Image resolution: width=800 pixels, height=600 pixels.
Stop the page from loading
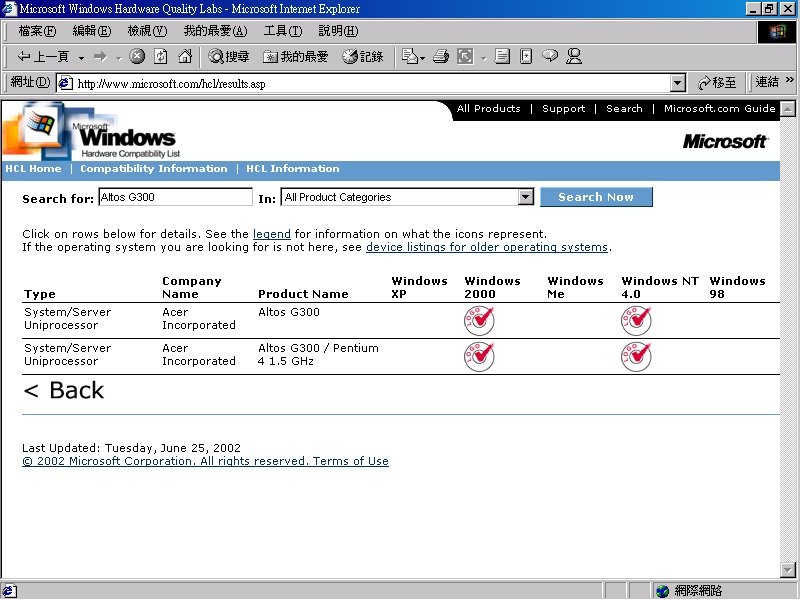[137, 56]
